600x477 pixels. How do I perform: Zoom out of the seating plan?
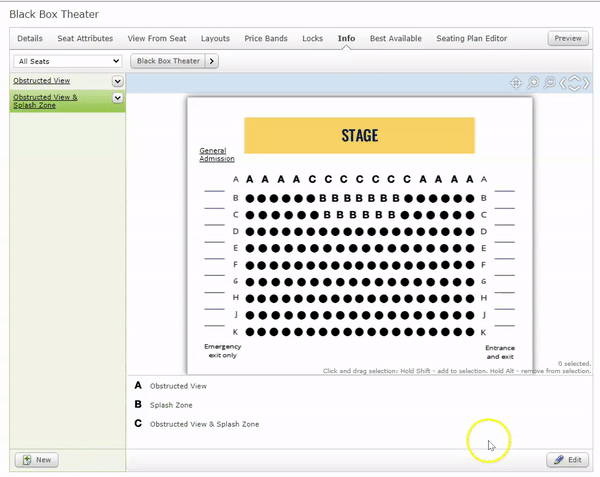click(550, 83)
